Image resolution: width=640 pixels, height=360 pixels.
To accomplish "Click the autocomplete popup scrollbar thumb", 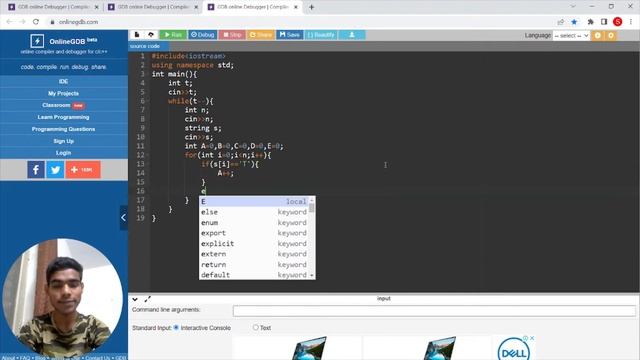I will [312, 208].
